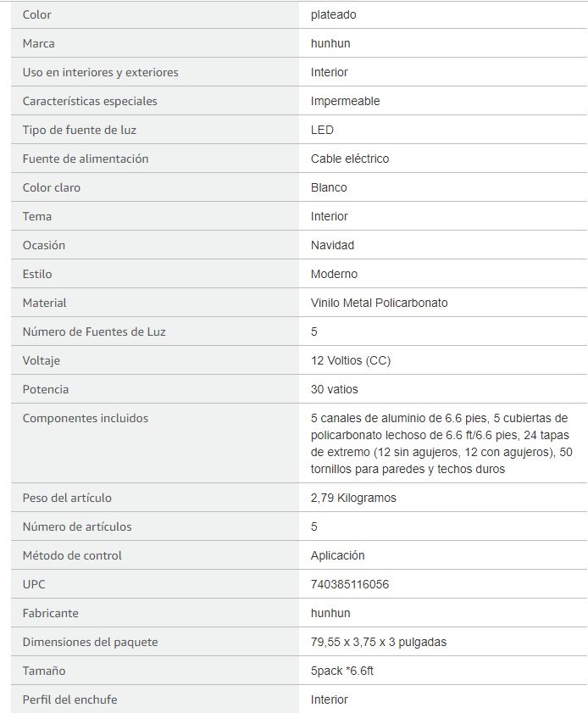
Task: Select the '30 vatios' power value
Action: (x=334, y=389)
